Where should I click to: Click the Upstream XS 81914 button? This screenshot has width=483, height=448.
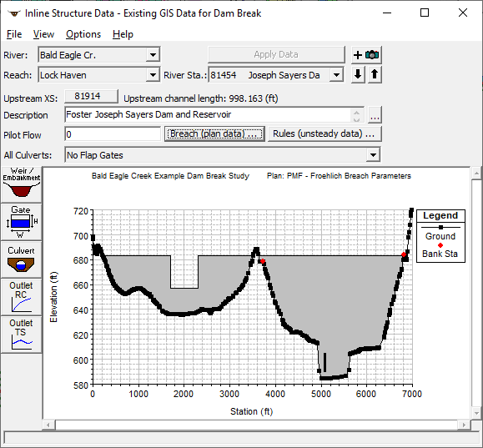(x=91, y=97)
